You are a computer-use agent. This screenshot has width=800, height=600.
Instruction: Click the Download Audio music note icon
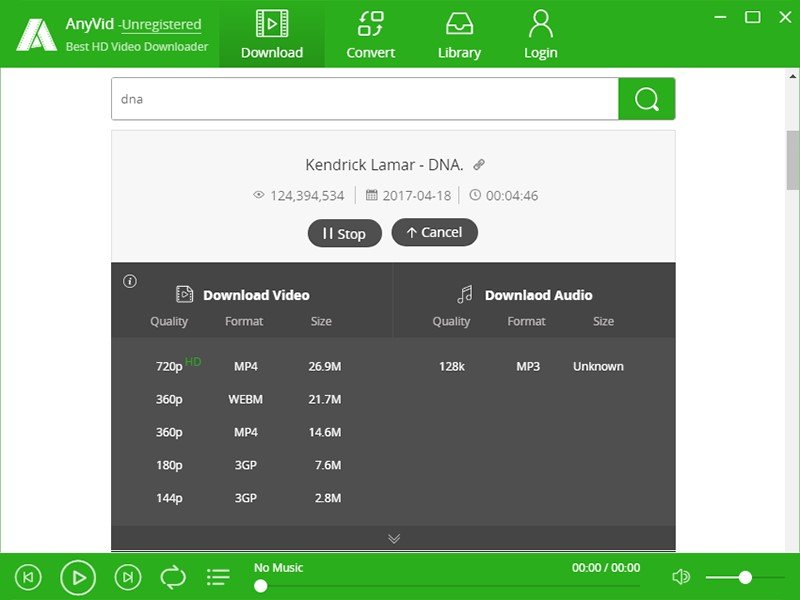[x=465, y=294]
